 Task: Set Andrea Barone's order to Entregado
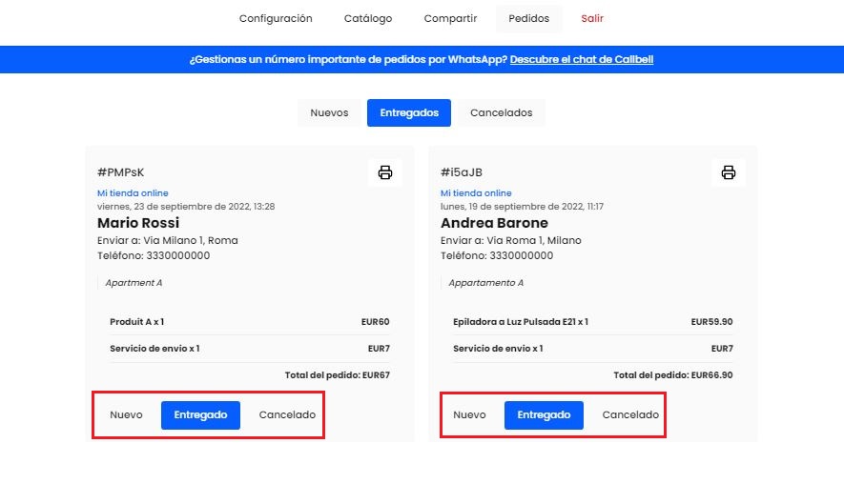(544, 414)
